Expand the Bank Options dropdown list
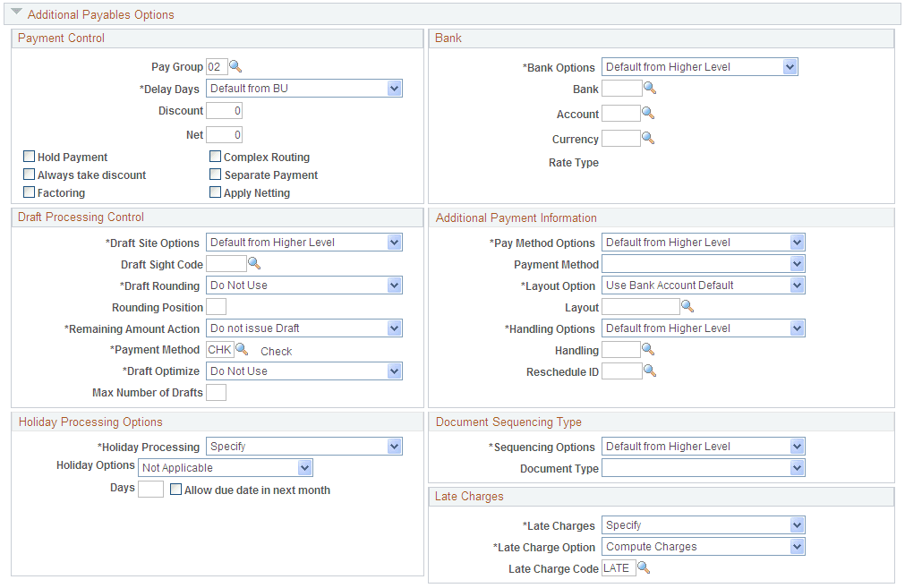 point(790,66)
